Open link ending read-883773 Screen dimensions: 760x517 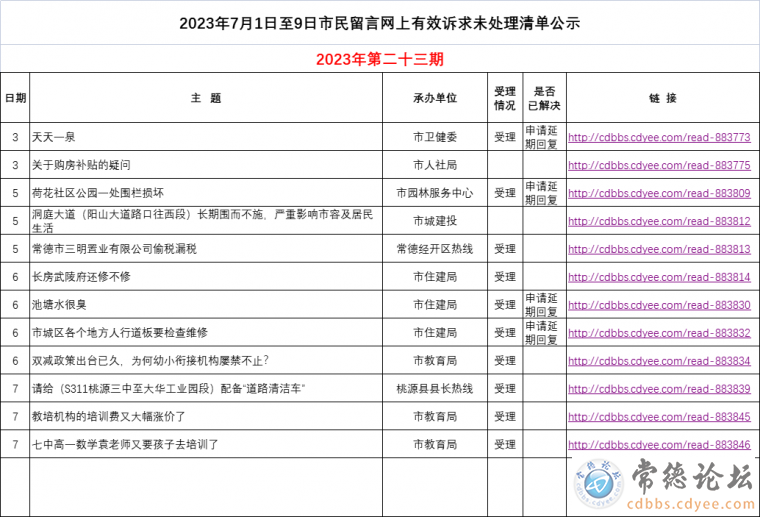tap(659, 138)
